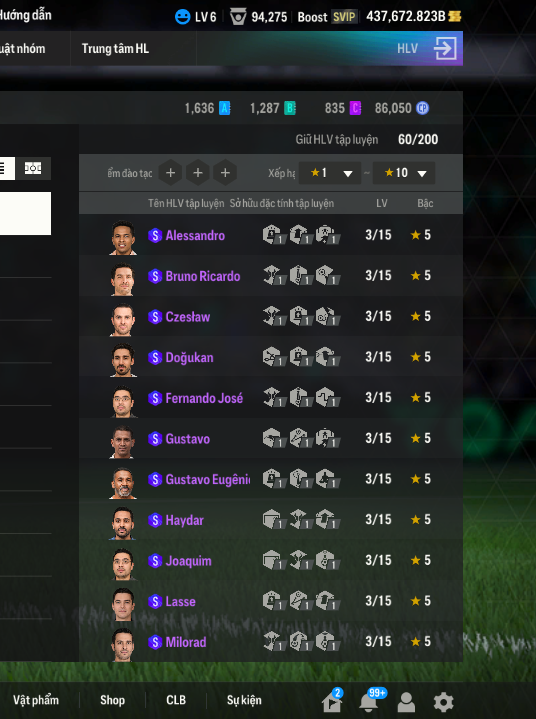
Task: Click the blue CP points icon
Action: pos(422,108)
